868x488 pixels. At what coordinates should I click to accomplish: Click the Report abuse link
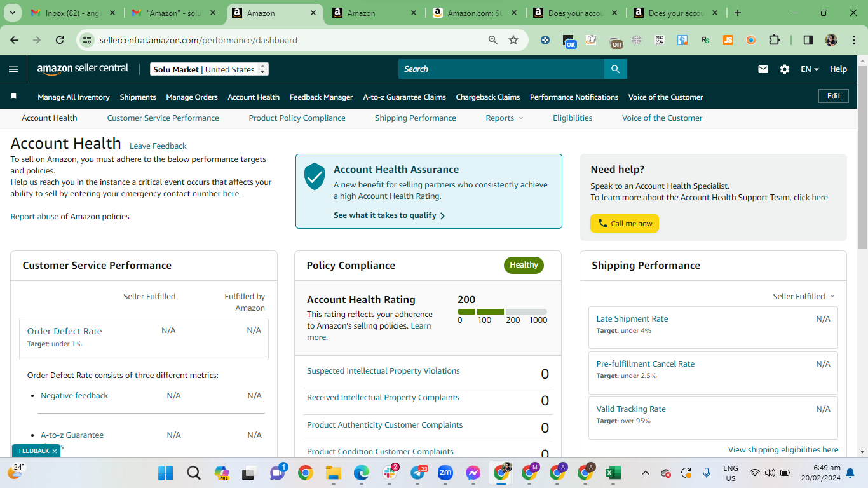tap(34, 217)
